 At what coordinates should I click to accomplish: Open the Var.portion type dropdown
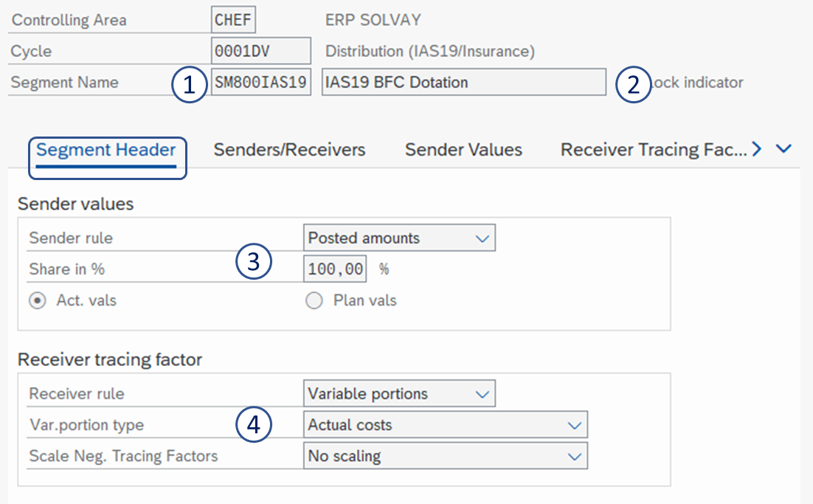[x=445, y=425]
